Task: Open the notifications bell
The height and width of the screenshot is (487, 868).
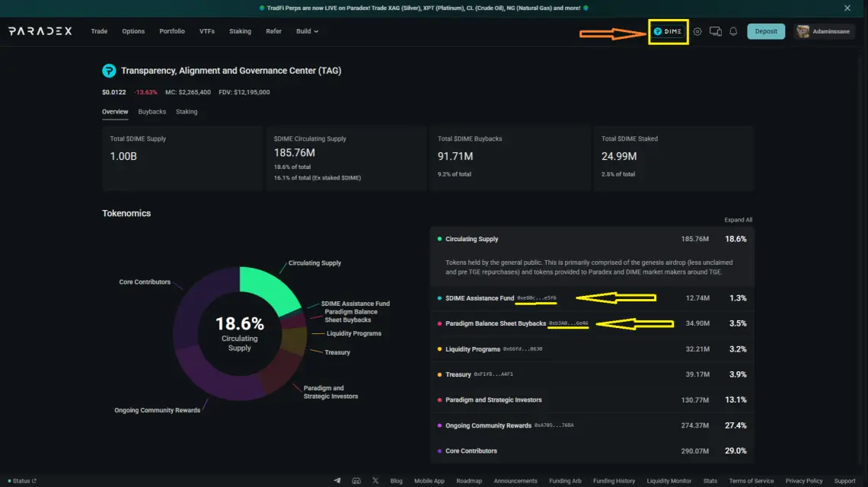Action: click(733, 31)
